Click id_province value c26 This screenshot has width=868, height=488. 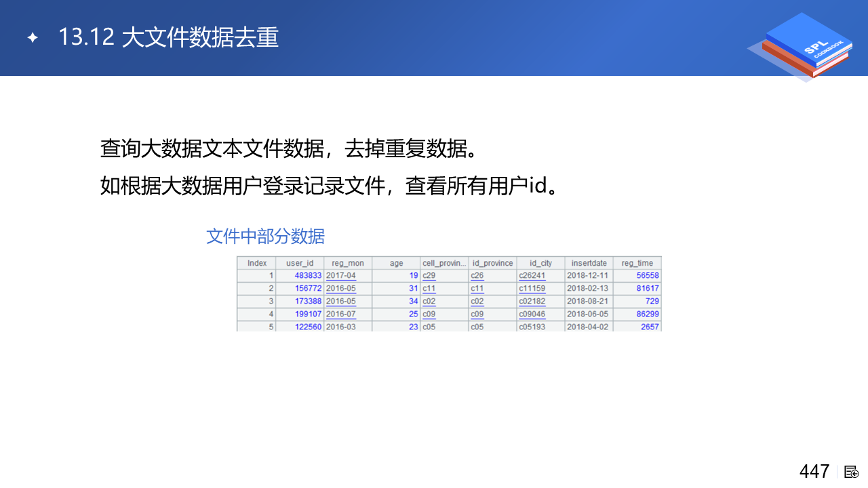click(x=477, y=276)
